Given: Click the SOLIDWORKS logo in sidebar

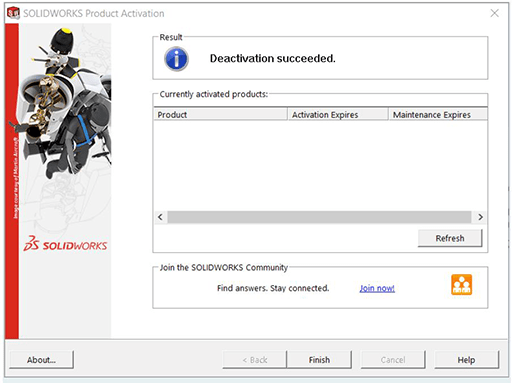Looking at the screenshot, I should (x=65, y=244).
